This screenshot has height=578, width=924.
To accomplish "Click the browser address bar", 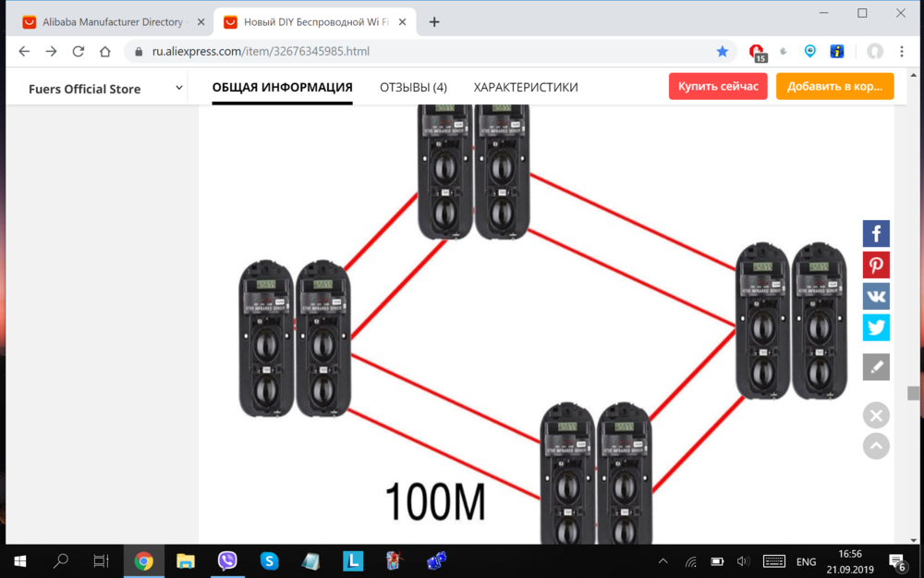I will 370,52.
